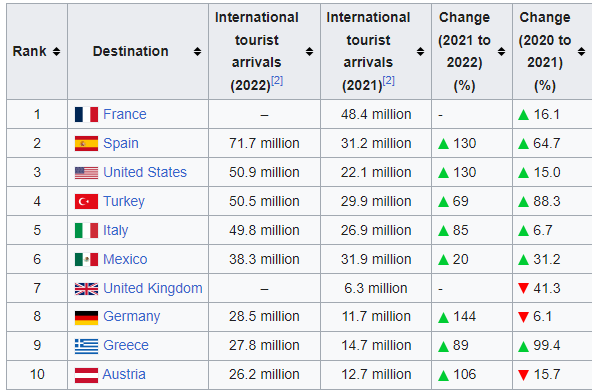Image resolution: width=592 pixels, height=391 pixels.
Task: Click the Turkey flag icon
Action: (86, 202)
